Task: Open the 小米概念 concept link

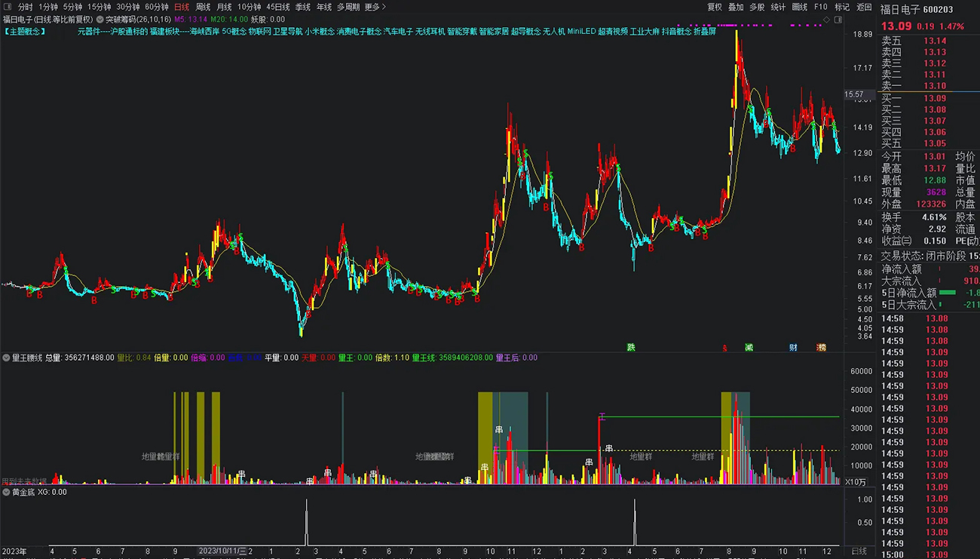Action: (320, 32)
